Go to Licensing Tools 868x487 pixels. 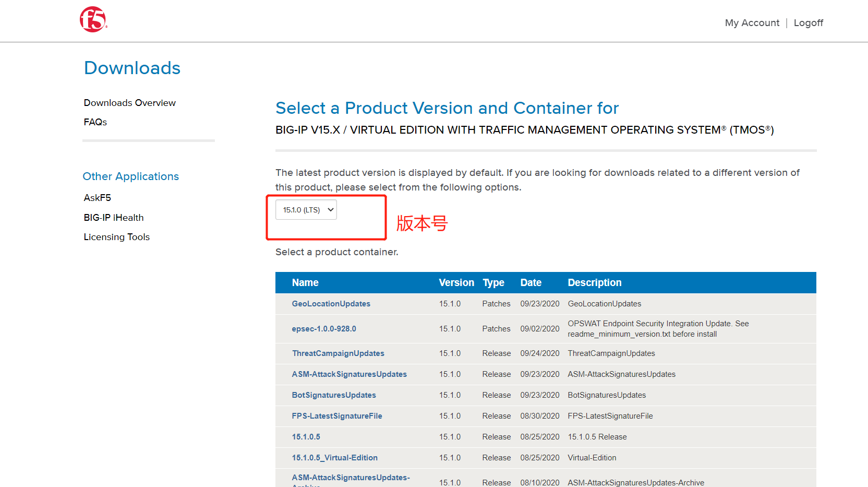[116, 236]
